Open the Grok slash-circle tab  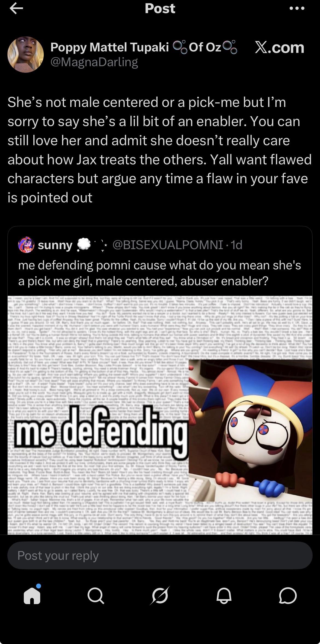tap(160, 596)
